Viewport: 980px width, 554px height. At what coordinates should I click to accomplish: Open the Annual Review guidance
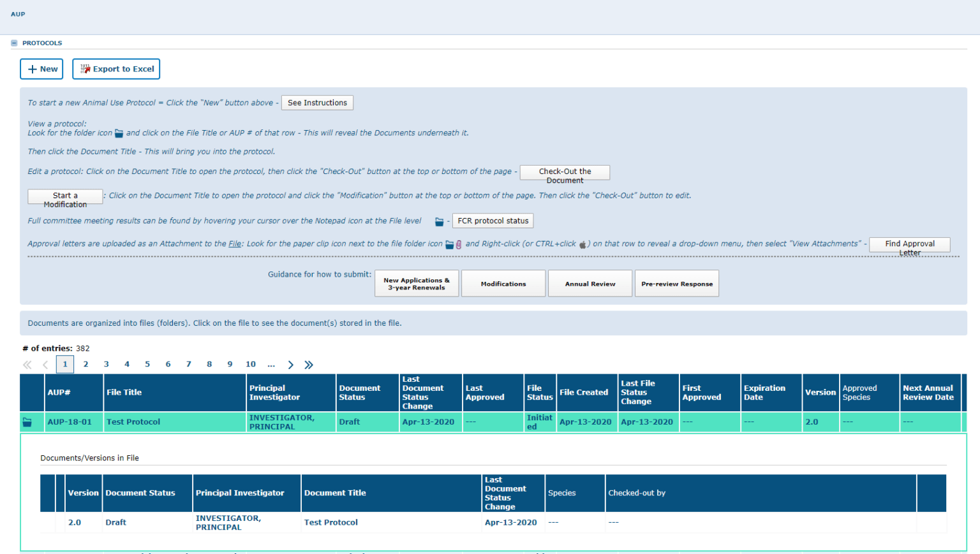(590, 284)
